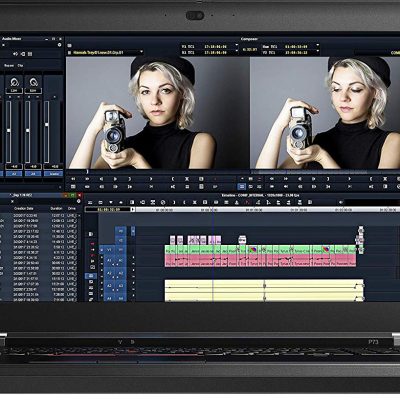Image resolution: width=400 pixels, height=400 pixels.
Task: Click the X icon in bin toolbar
Action: tap(12, 201)
